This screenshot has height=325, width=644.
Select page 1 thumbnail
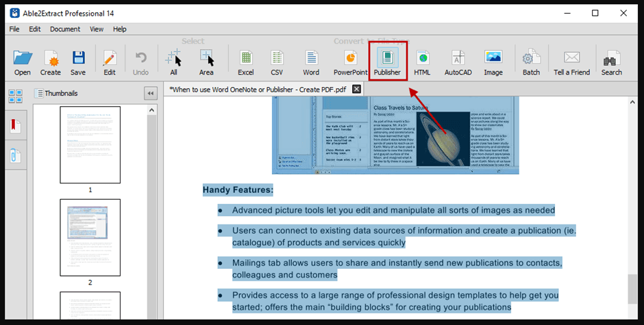click(x=90, y=144)
